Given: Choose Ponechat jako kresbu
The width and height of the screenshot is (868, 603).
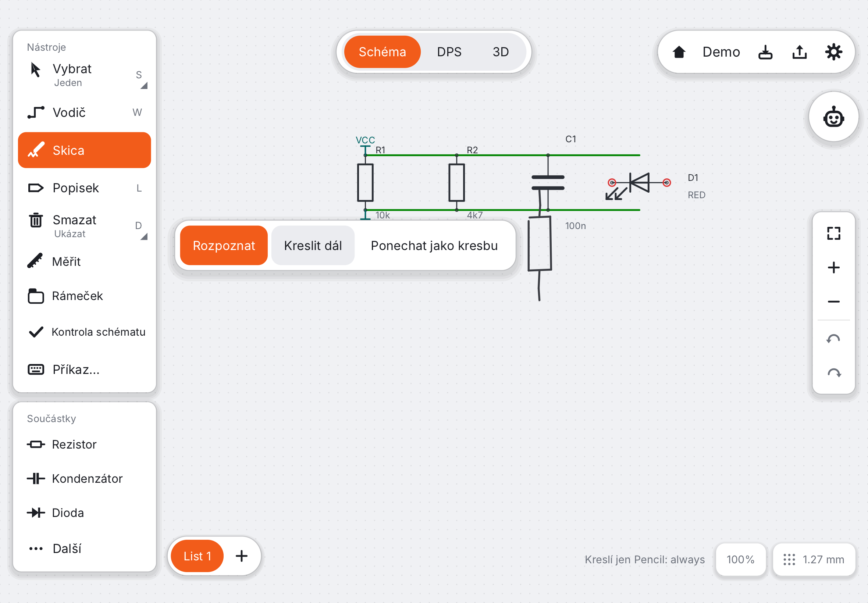Looking at the screenshot, I should [x=434, y=246].
